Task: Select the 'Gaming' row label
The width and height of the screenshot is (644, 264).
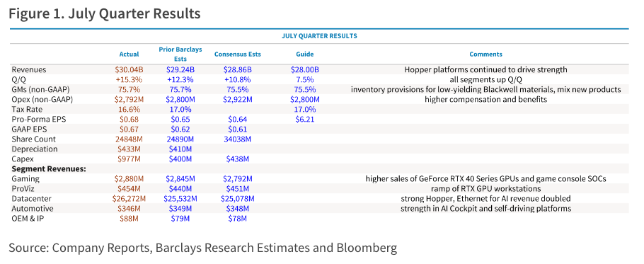Action: [25, 178]
